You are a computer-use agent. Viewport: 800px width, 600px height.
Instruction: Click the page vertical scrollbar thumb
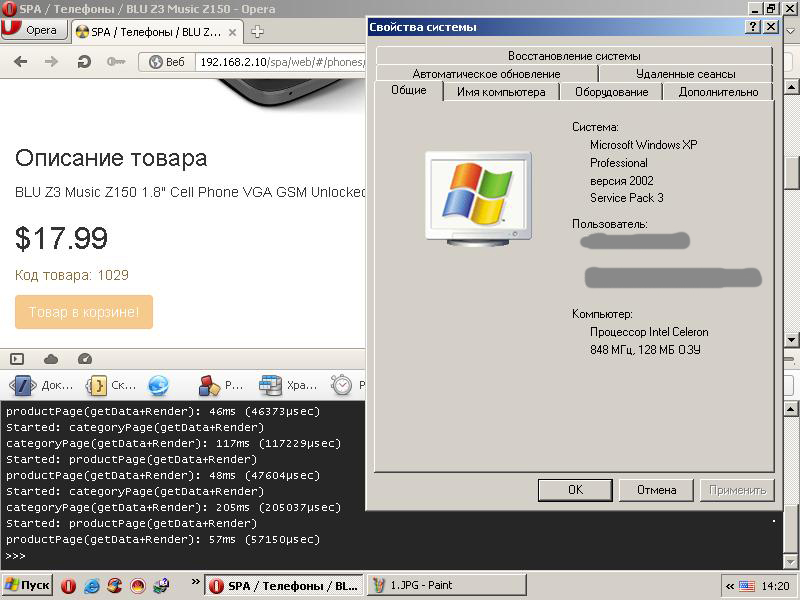coord(791,173)
